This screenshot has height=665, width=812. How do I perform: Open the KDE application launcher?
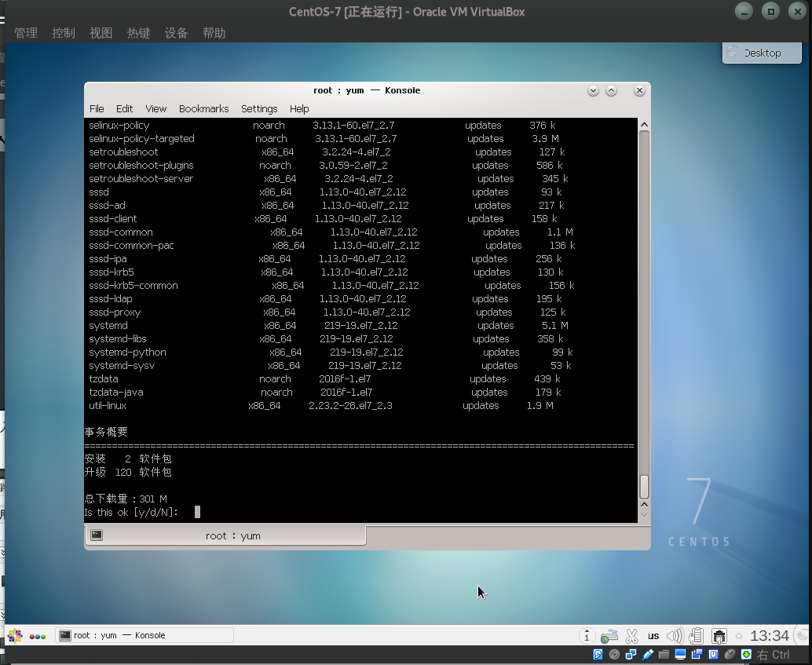pyautogui.click(x=14, y=635)
